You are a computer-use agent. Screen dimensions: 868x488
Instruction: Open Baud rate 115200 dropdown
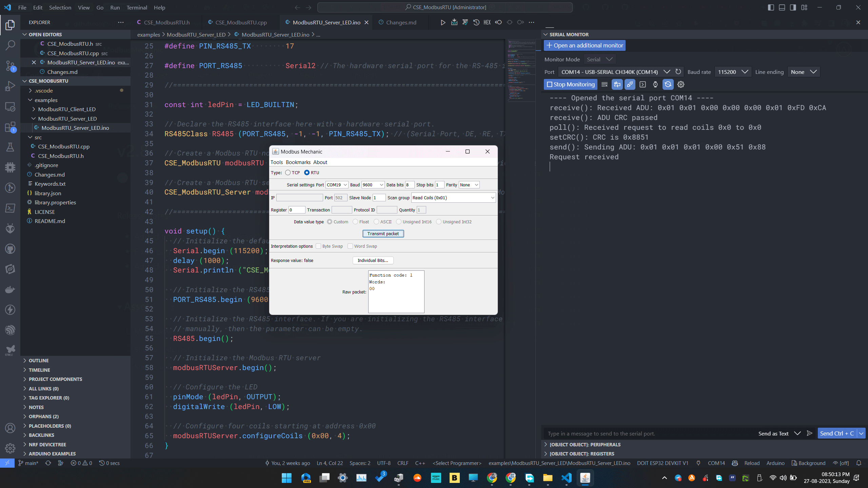coord(732,72)
